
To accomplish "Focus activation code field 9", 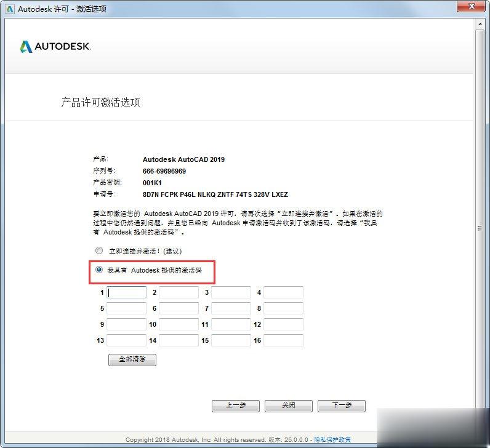I will tap(127, 324).
